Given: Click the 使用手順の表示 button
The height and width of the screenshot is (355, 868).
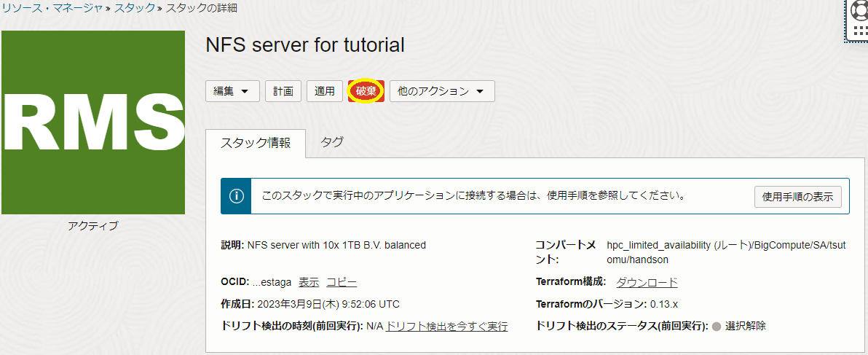Looking at the screenshot, I should 797,197.
